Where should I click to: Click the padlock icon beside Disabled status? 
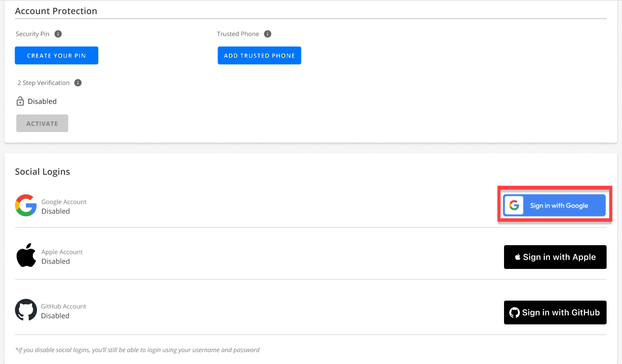coord(20,101)
